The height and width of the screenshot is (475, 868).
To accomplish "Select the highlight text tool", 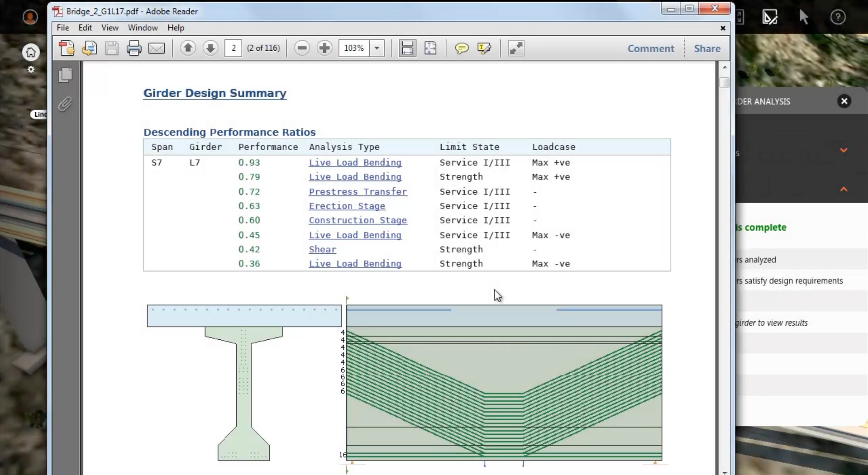I will coord(484,48).
